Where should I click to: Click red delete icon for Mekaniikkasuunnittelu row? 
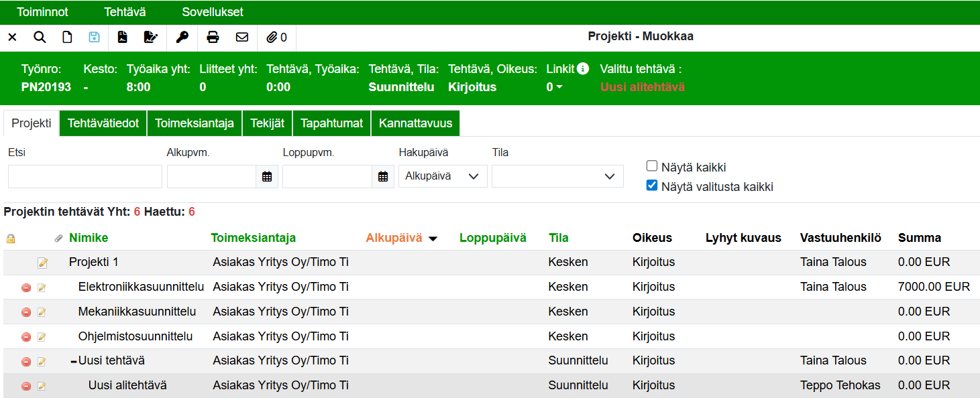[x=26, y=312]
